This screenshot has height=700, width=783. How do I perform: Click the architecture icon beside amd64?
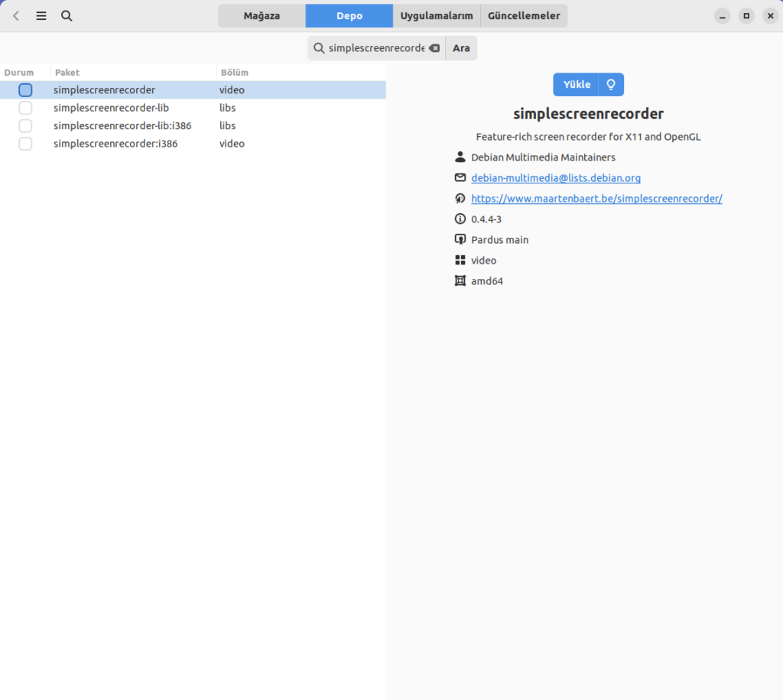tap(460, 281)
